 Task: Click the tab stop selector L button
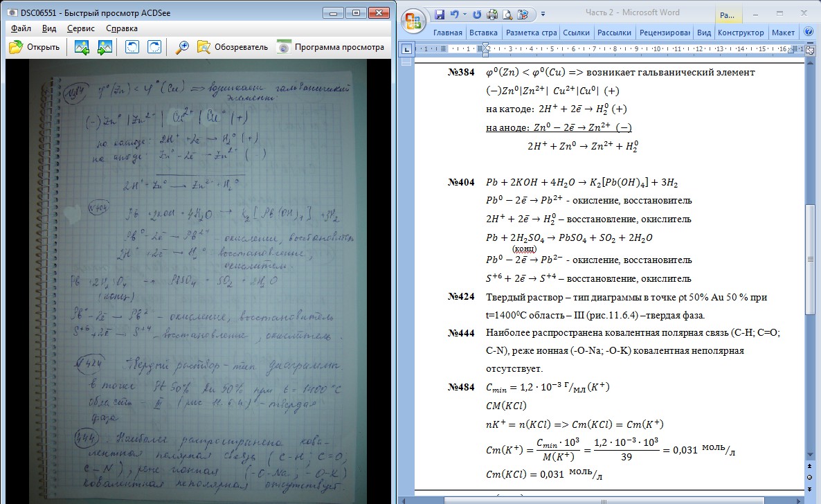[x=406, y=49]
